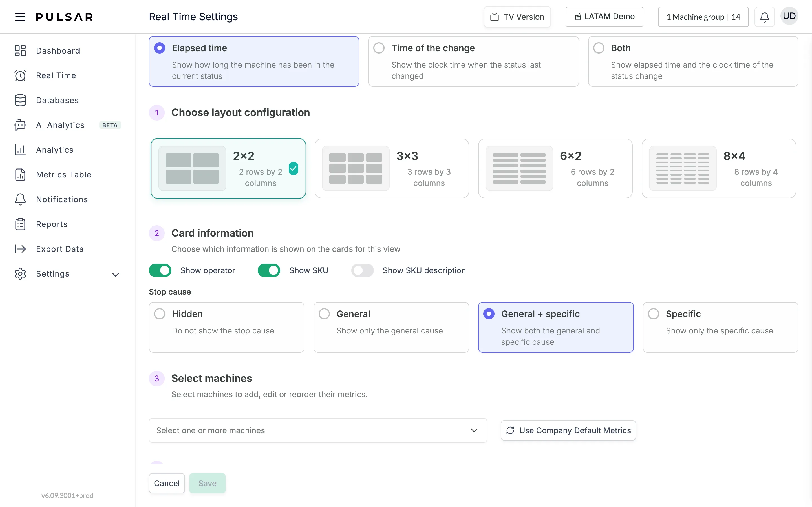
Task: Open the hamburger menu icon
Action: (20, 17)
